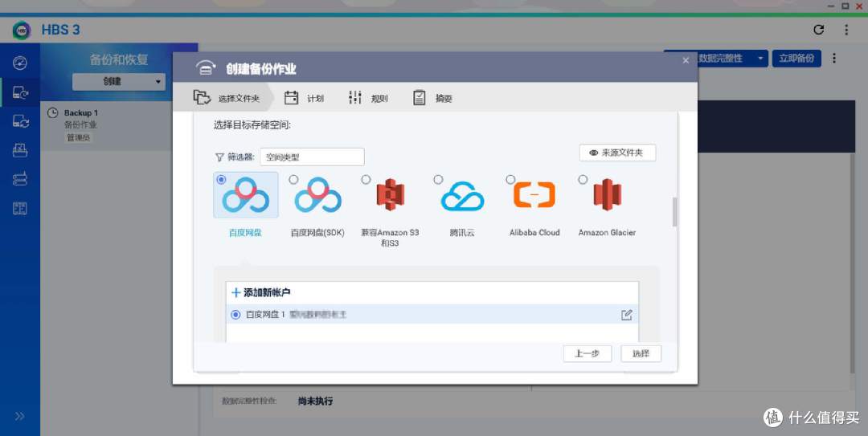The image size is (868, 436).
Task: Click the Amazon Glacier label text
Action: click(608, 233)
